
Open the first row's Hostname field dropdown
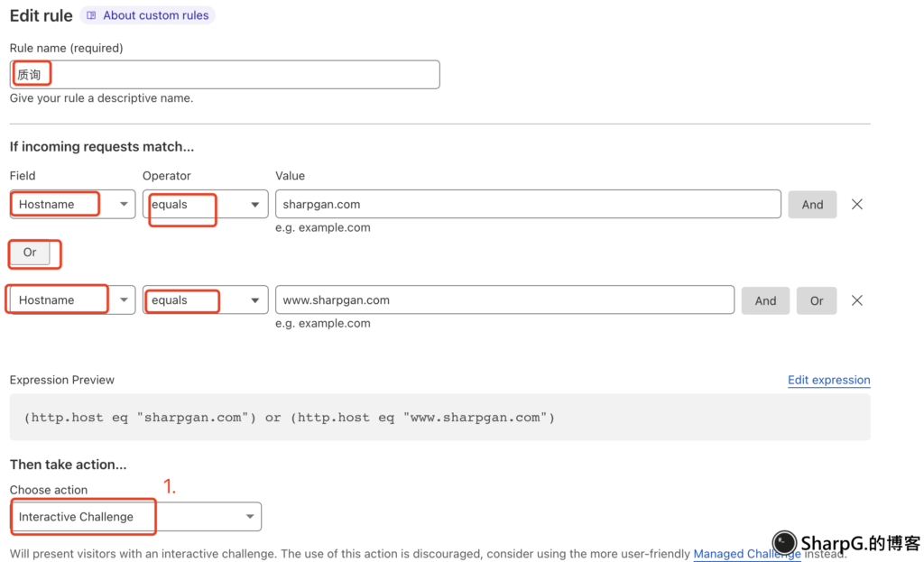(72, 205)
